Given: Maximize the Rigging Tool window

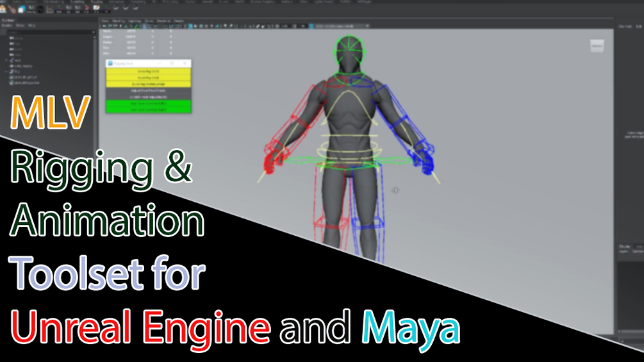Looking at the screenshot, I should 172,63.
